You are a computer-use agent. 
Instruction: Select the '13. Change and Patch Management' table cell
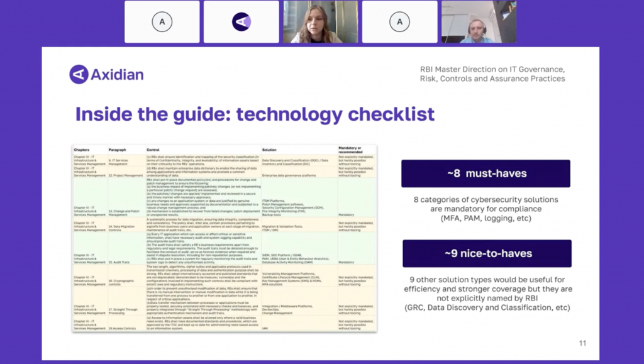coord(125,212)
